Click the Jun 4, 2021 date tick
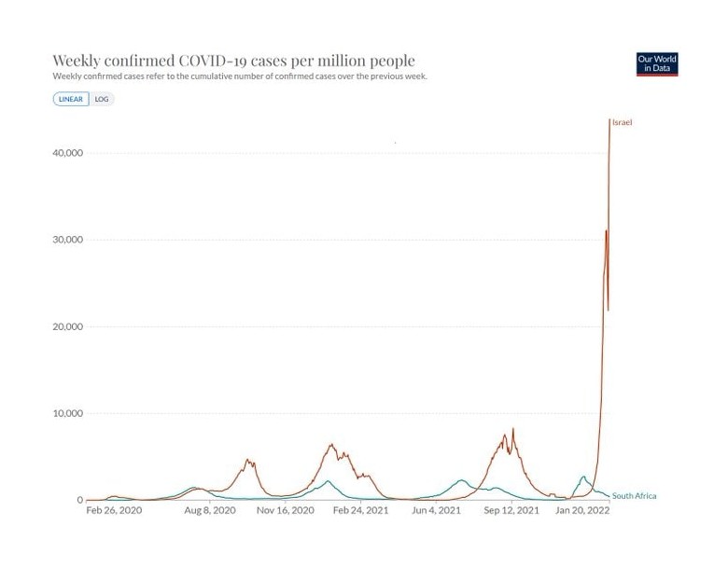The image size is (728, 567). (x=436, y=510)
